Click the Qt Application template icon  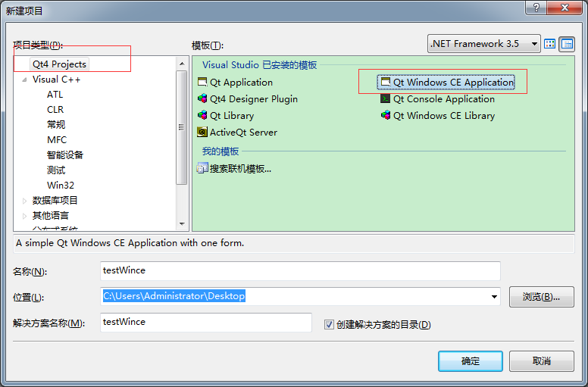click(x=202, y=82)
